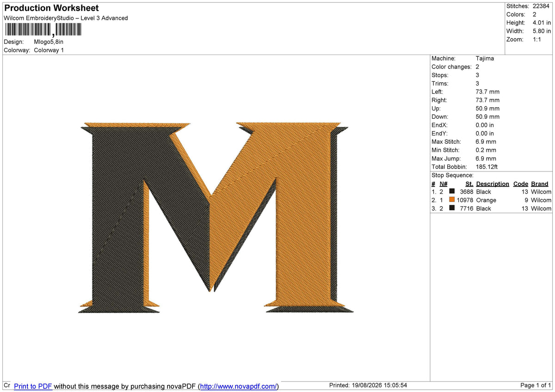
Task: Click the Total Bobbin value 185.12ft
Action: 487,166
